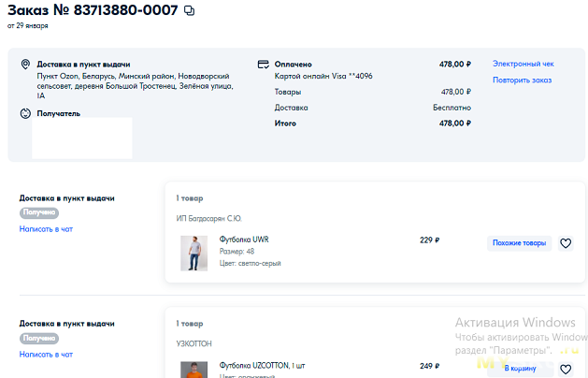This screenshot has height=378, width=588.
Task: Click price 249 ₽ of Футболка UZCOTTON
Action: (429, 366)
